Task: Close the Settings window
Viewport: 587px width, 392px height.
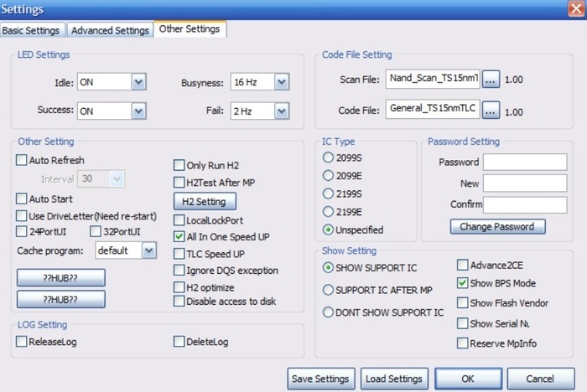Action: (x=574, y=8)
